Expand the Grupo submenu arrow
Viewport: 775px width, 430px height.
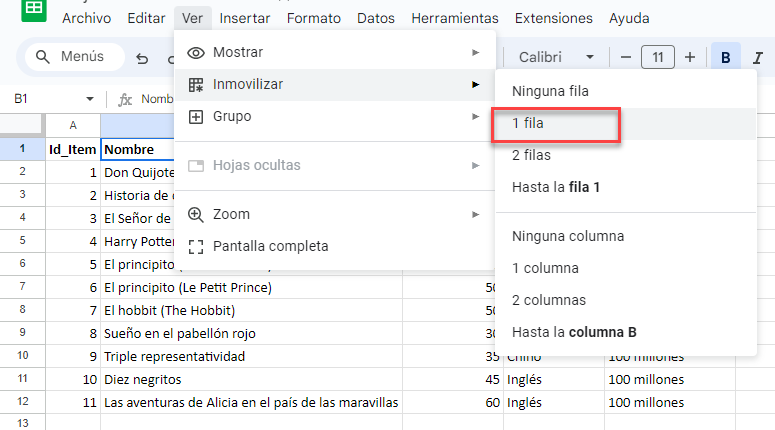tap(475, 117)
